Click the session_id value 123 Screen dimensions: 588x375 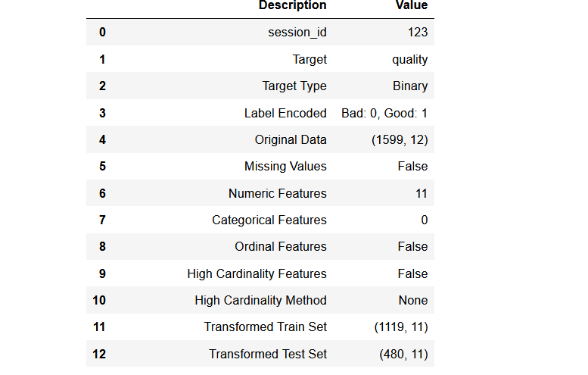click(416, 33)
